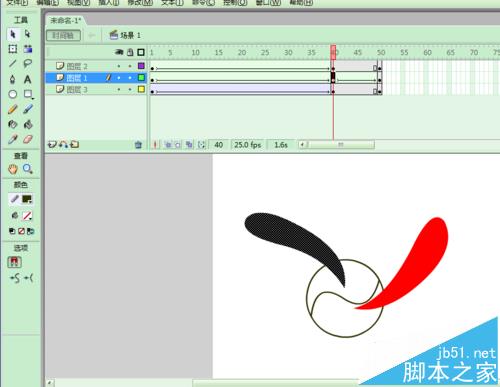This screenshot has width=500, height=387.
Task: Open the stroke color swatch picker
Action: (27, 200)
